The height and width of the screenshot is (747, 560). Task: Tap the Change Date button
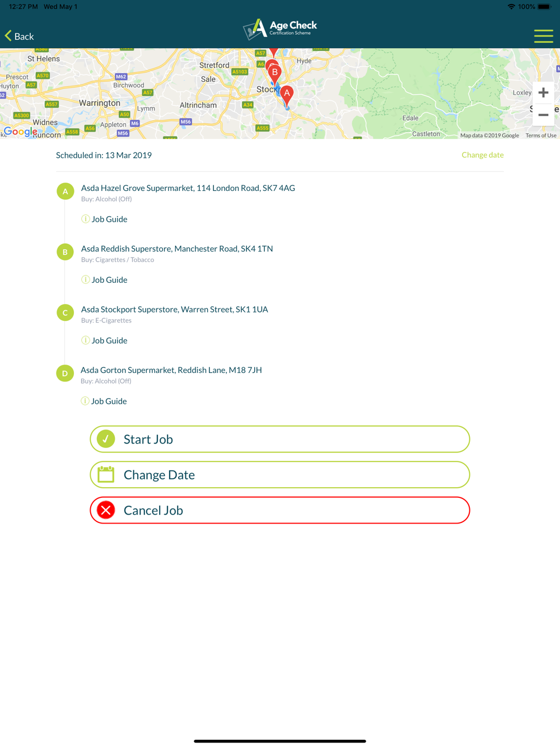pos(280,475)
